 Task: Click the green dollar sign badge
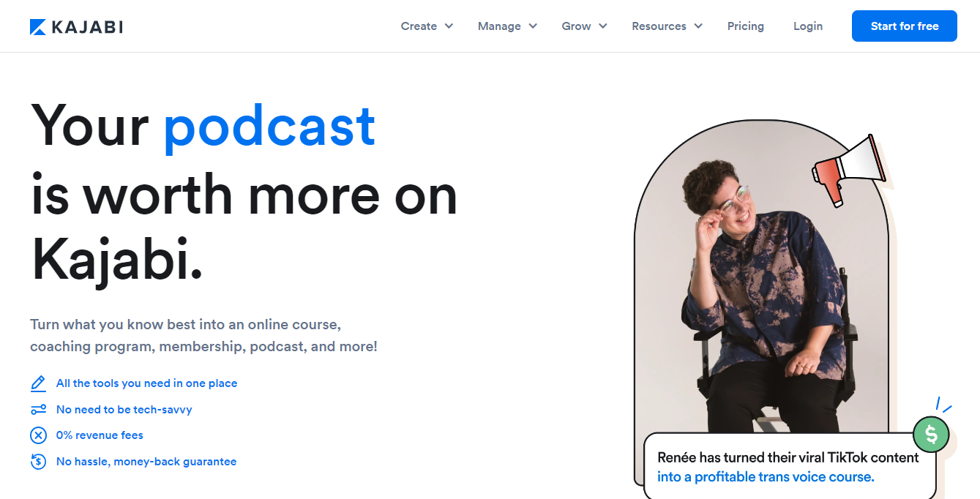pyautogui.click(x=931, y=435)
